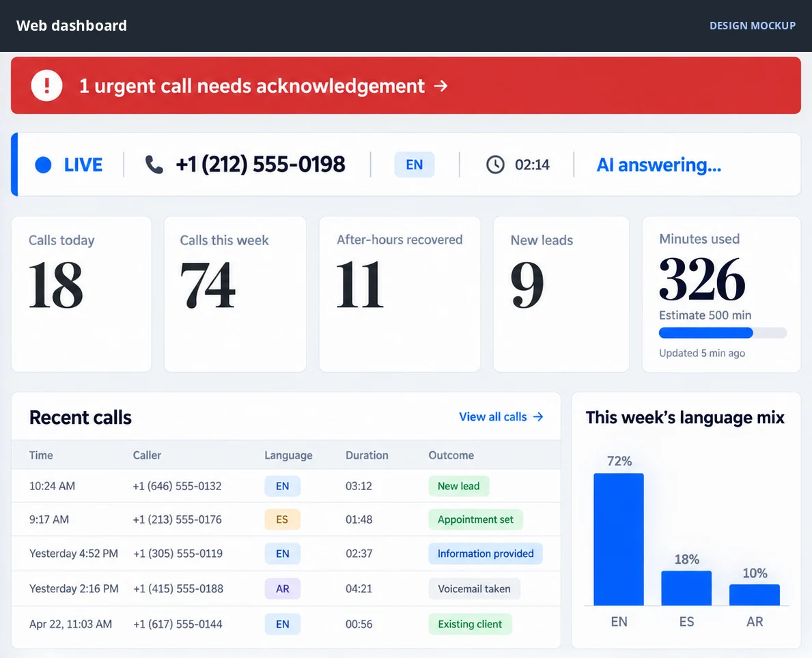Click the DESIGN MOCKUP label
812x658 pixels.
(x=753, y=25)
